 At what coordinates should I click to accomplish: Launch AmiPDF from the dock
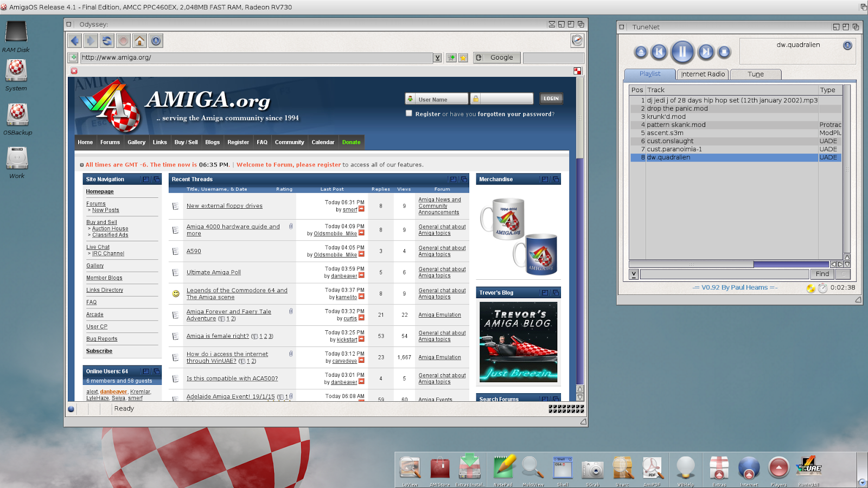[x=652, y=470]
